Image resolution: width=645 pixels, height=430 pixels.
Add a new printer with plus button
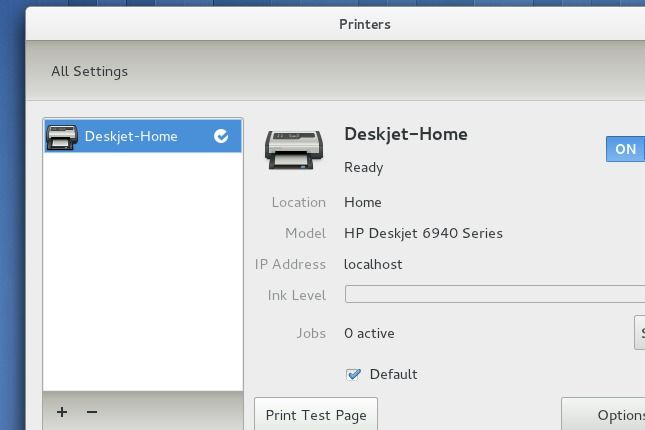pos(62,412)
